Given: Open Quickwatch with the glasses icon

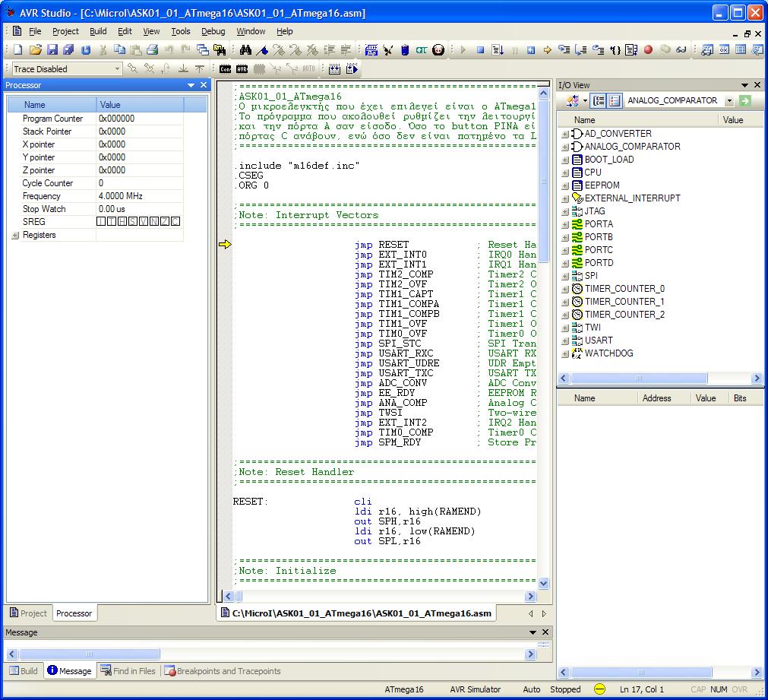Looking at the screenshot, I should click(x=681, y=49).
